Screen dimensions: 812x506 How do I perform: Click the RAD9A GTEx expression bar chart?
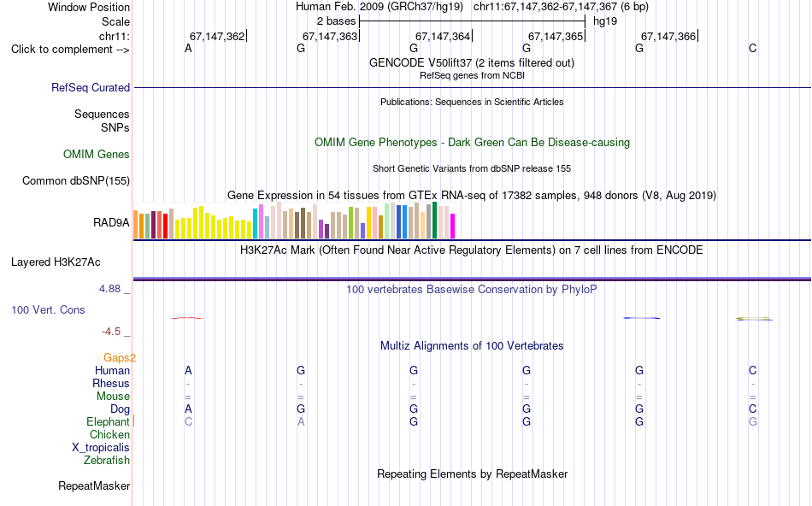(x=294, y=221)
